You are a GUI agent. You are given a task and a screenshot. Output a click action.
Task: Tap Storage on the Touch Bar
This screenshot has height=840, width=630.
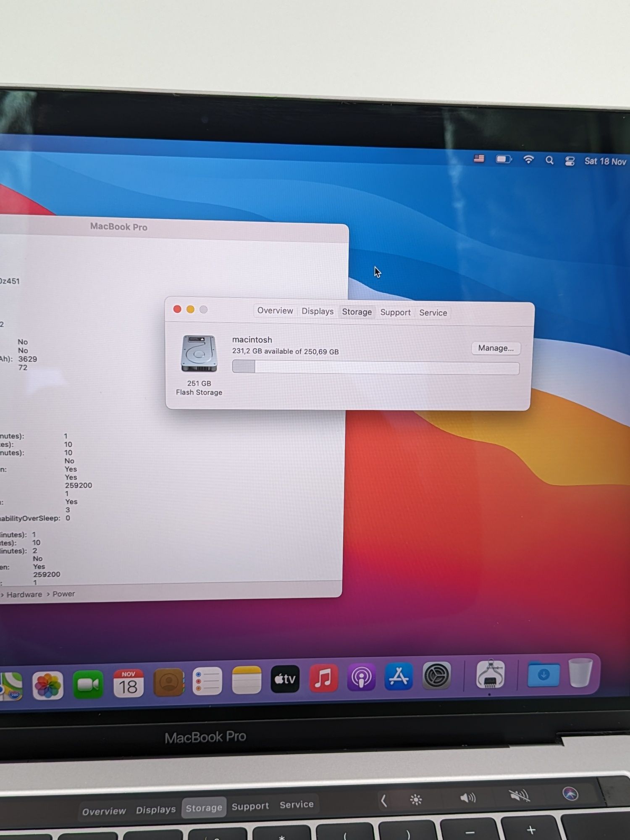click(204, 808)
